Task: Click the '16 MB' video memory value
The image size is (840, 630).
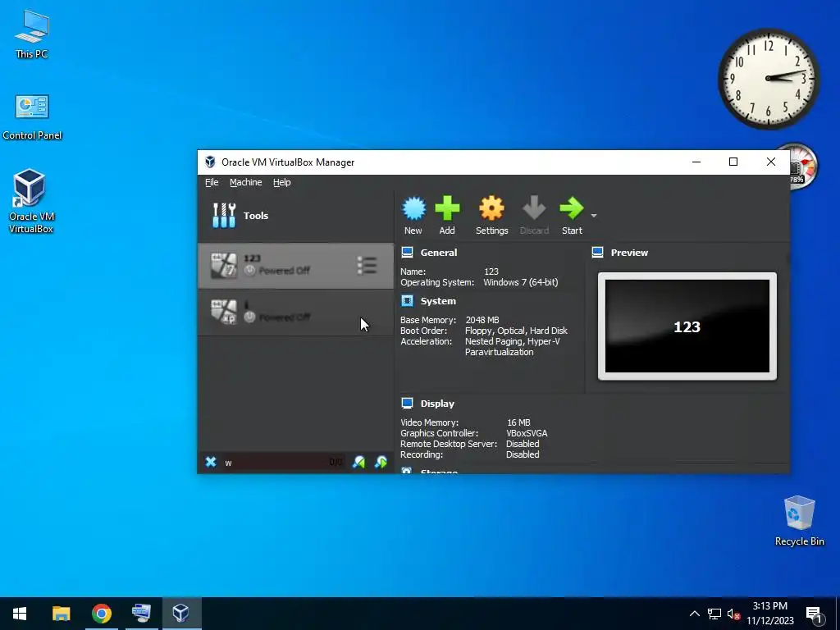Action: 518,422
